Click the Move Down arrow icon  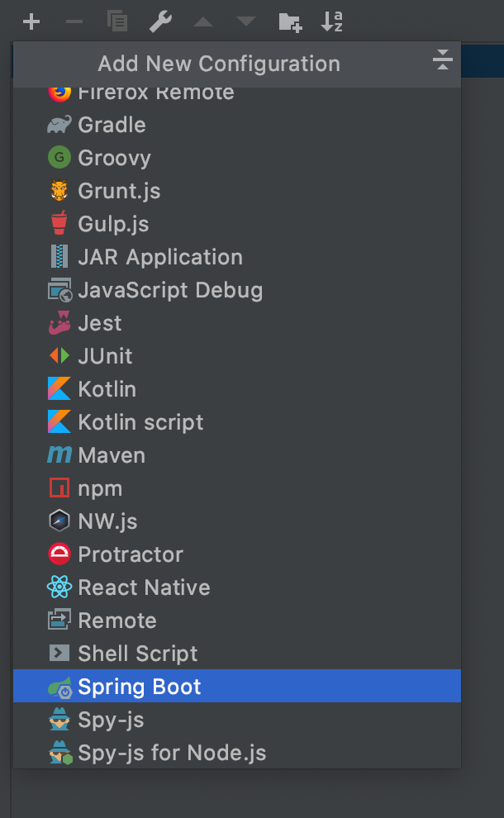pos(245,21)
